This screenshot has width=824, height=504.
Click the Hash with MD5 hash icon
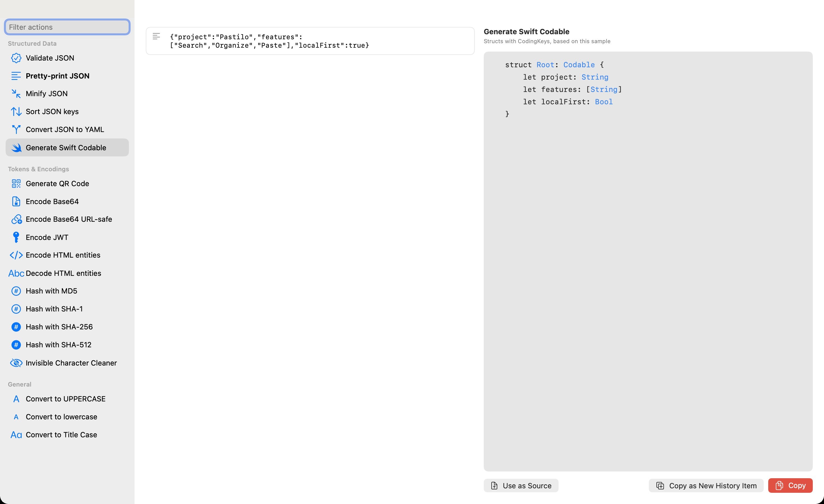16,291
